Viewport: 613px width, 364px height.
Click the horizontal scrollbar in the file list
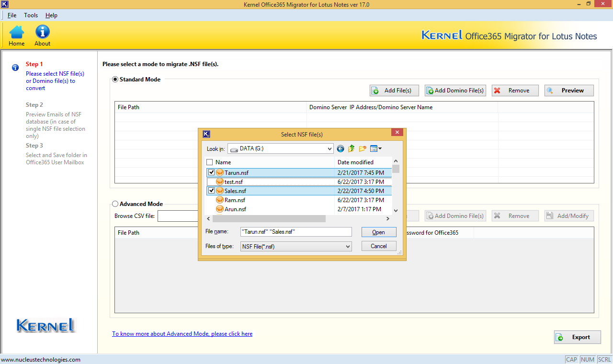[x=269, y=219]
